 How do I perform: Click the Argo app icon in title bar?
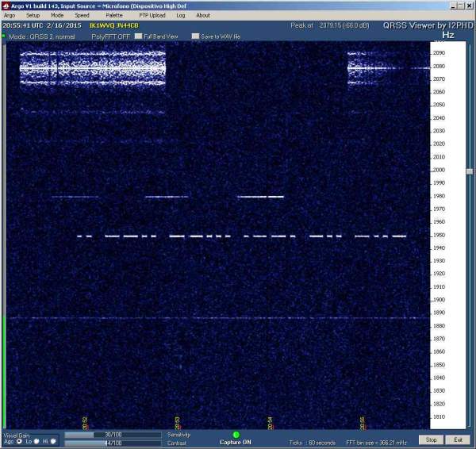pos(5,5)
